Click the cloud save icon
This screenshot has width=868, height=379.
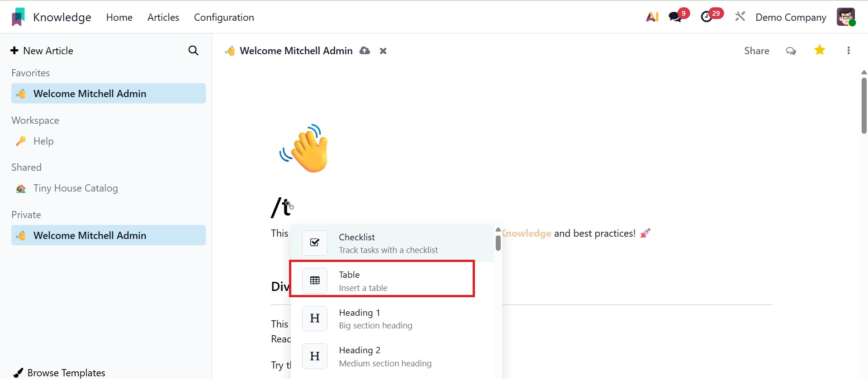pyautogui.click(x=365, y=51)
